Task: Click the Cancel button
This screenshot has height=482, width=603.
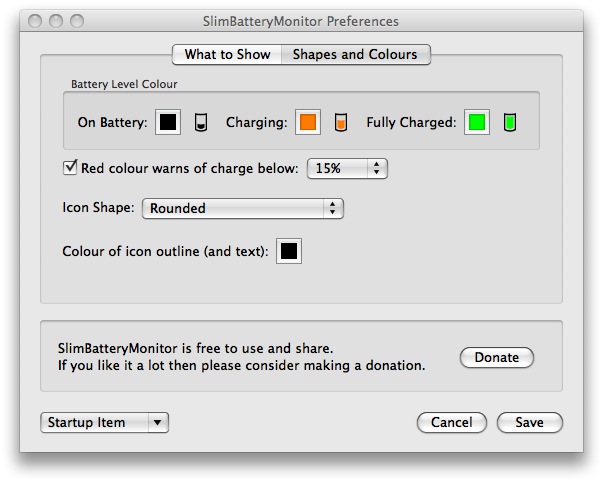Action: click(451, 422)
